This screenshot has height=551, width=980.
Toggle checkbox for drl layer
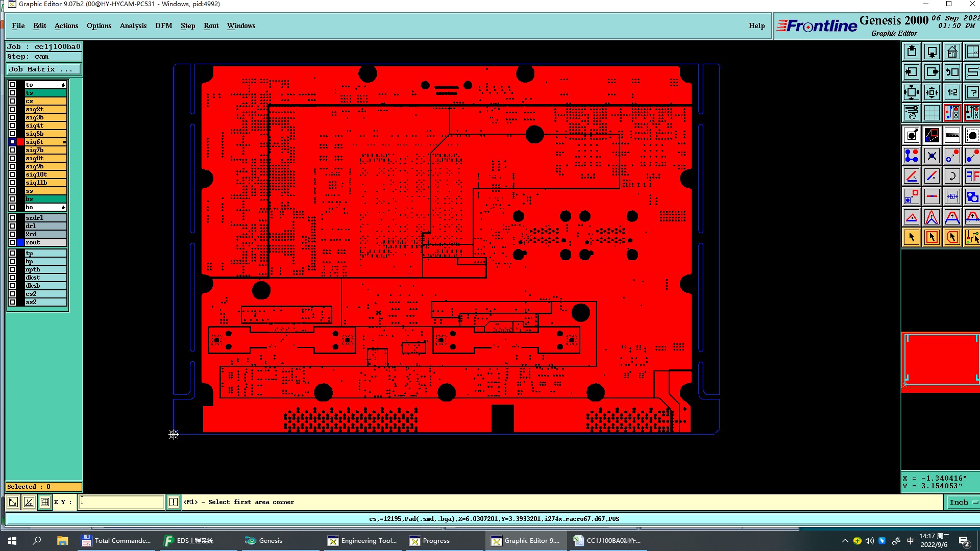point(12,226)
